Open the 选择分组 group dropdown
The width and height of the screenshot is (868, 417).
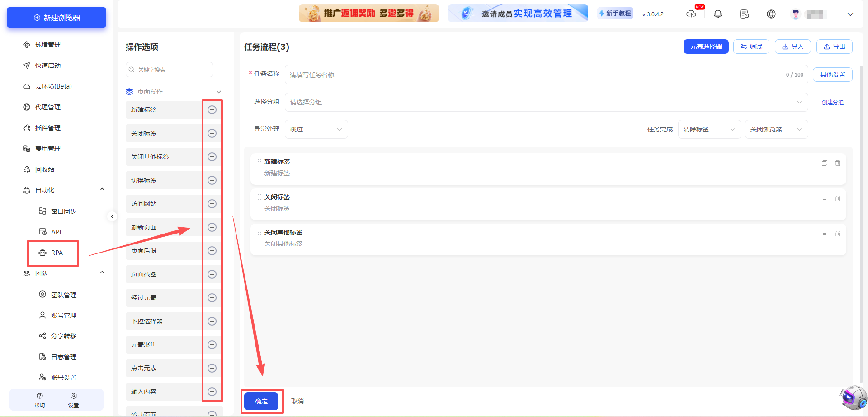tap(545, 102)
